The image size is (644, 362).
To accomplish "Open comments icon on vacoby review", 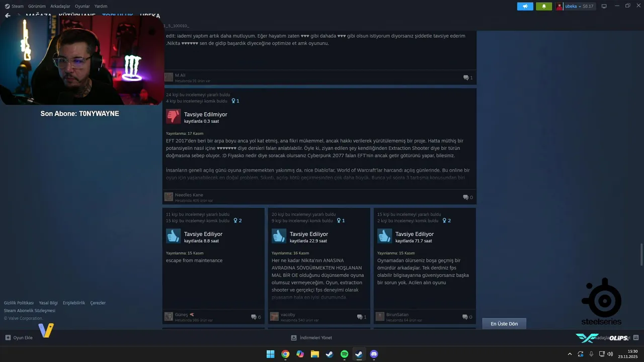I will pyautogui.click(x=360, y=317).
